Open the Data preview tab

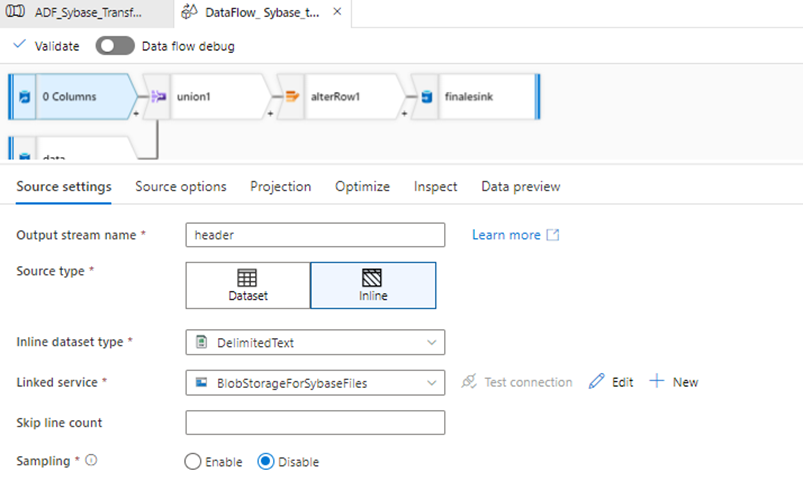pos(520,186)
